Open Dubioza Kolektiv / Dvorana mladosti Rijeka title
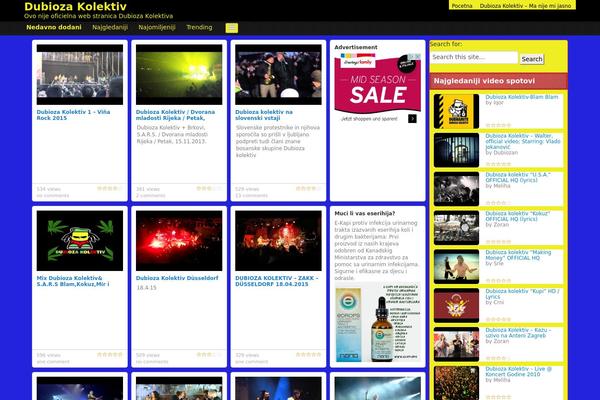The width and height of the screenshot is (600, 400). coord(175,115)
